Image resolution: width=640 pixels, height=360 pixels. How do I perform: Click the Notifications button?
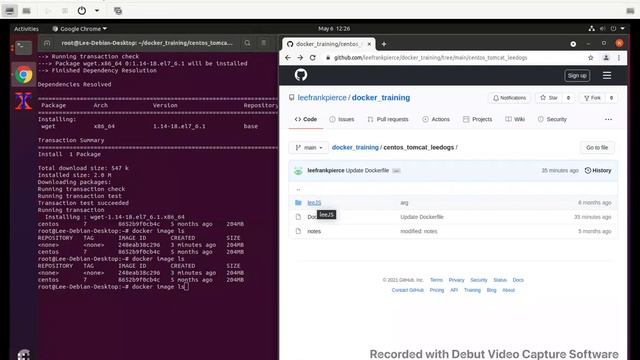509,98
